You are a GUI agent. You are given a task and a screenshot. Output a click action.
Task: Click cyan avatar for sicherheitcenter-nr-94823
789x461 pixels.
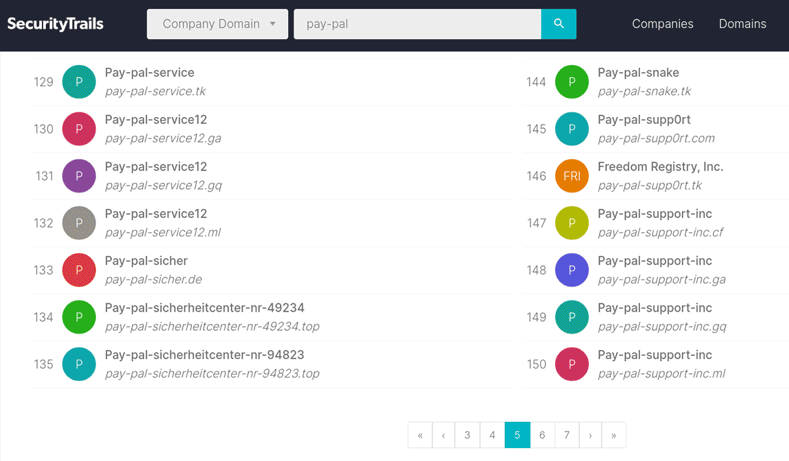79,364
